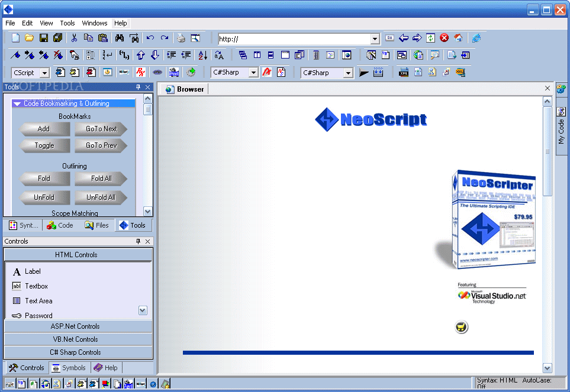Redo the last action
This screenshot has height=392, width=570.
click(x=165, y=38)
